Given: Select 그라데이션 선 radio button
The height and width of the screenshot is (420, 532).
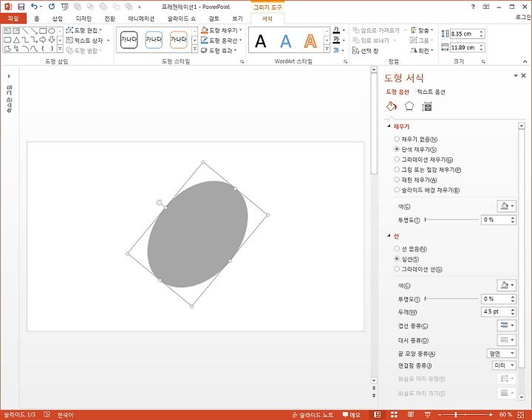Looking at the screenshot, I should pos(397,269).
